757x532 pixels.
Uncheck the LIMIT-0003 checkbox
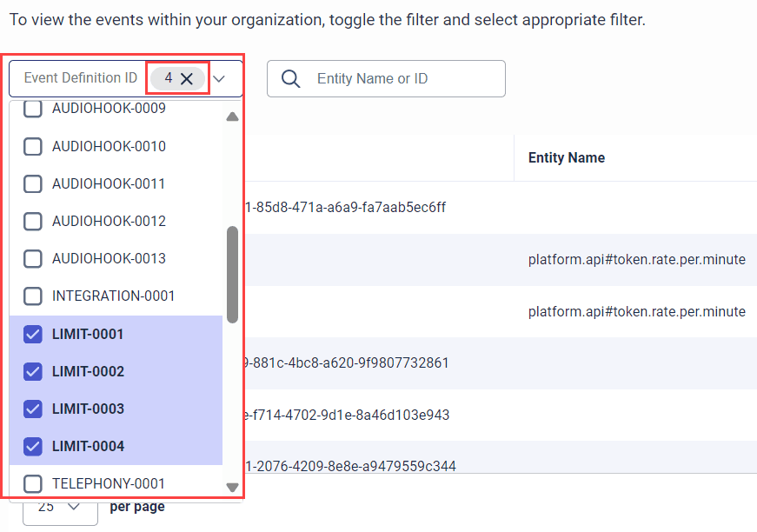(32, 409)
